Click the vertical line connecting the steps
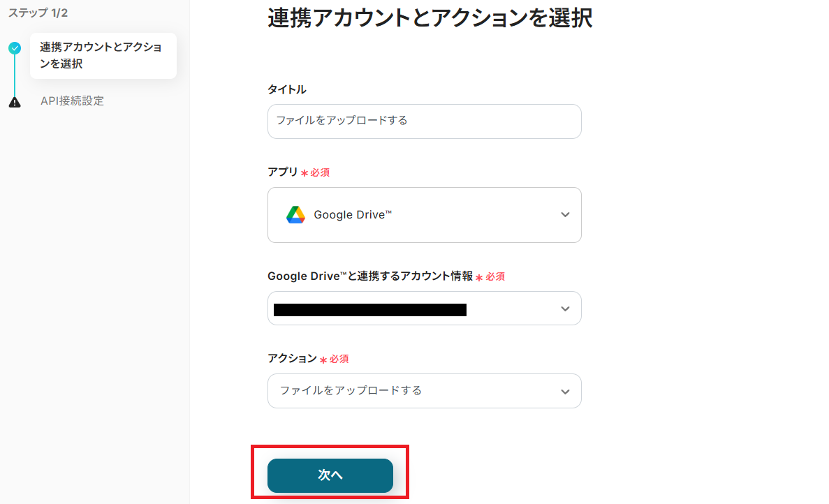 click(x=15, y=75)
